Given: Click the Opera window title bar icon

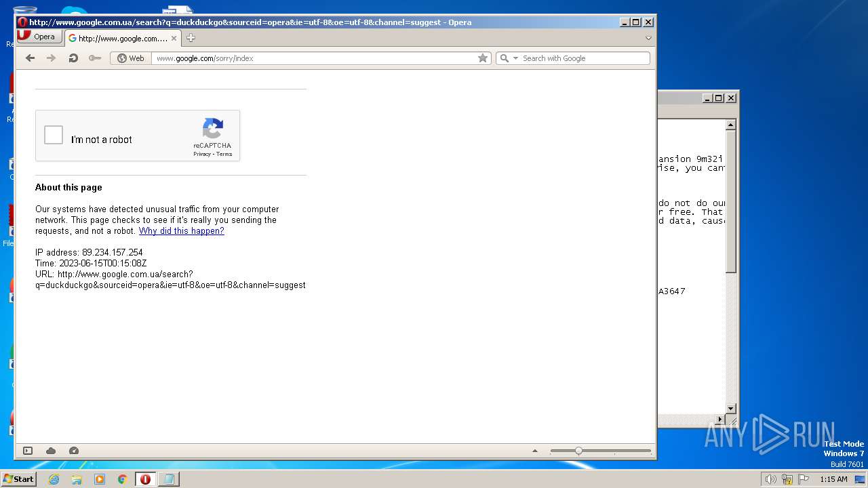Looking at the screenshot, I should (22, 22).
